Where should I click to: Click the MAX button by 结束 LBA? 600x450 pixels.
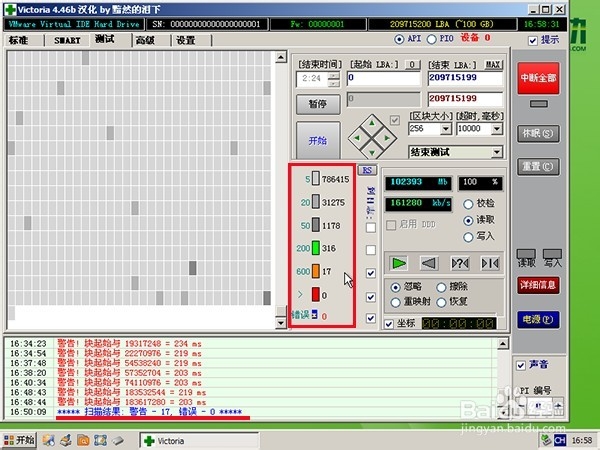point(493,65)
